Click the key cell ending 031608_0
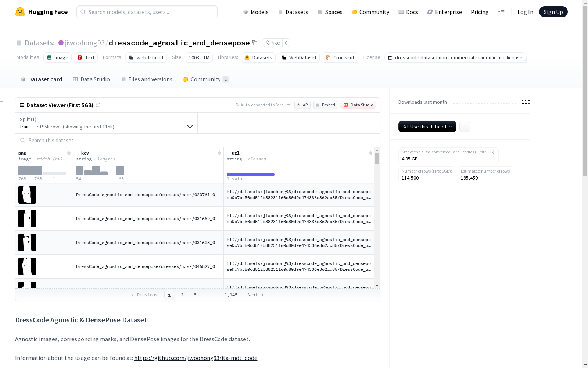 pos(148,243)
